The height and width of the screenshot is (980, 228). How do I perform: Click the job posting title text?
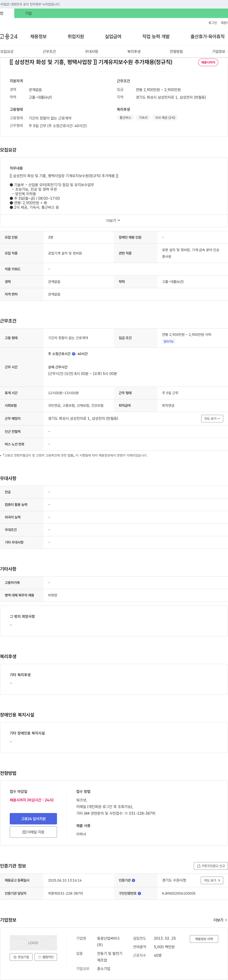coord(91,62)
